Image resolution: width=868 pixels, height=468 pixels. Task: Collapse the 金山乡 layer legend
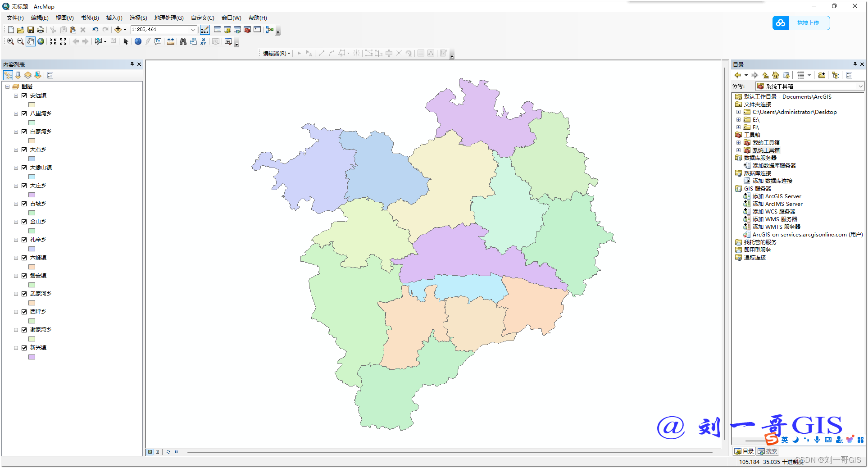[16, 222]
